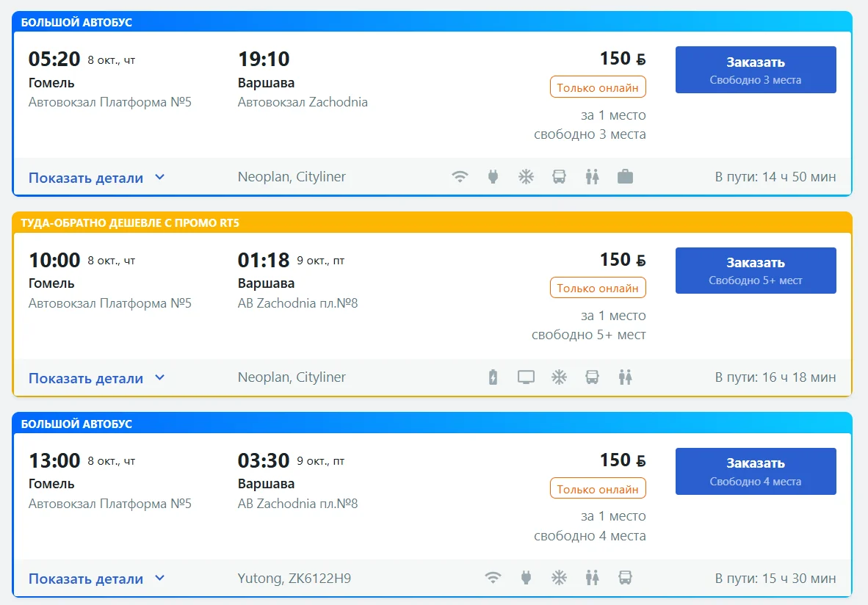This screenshot has width=868, height=605.
Task: Click the restroom icon on the 05:20 trip
Action: click(593, 177)
